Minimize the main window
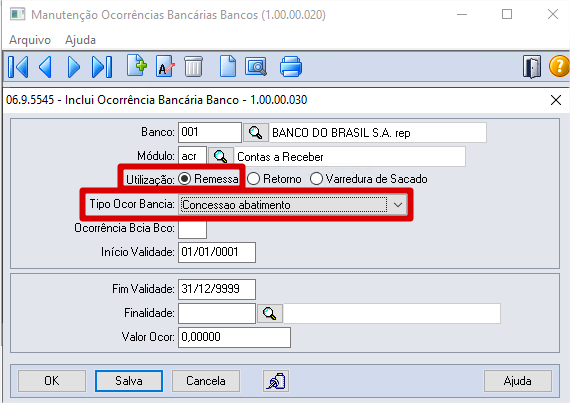570x403 pixels. pyautogui.click(x=462, y=14)
